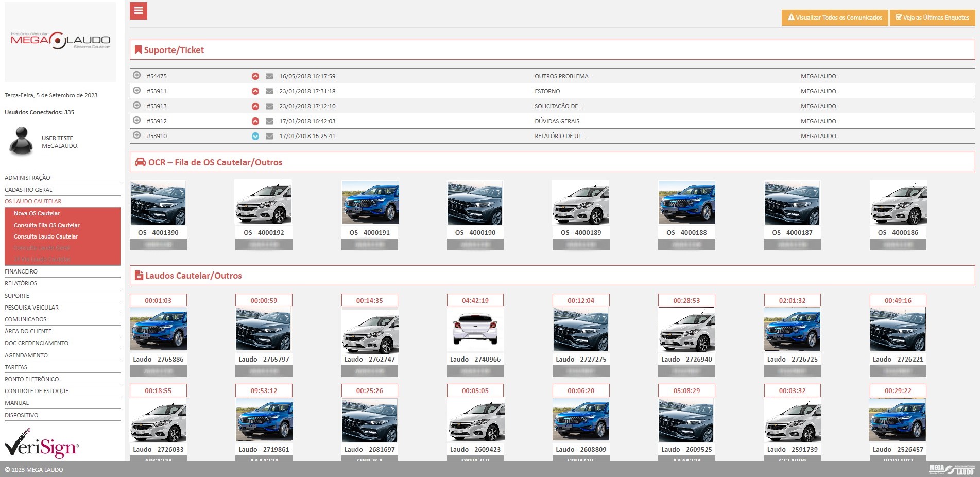980x477 pixels.
Task: Open the Laudo - 2740966 white car thumbnail
Action: [x=475, y=330]
